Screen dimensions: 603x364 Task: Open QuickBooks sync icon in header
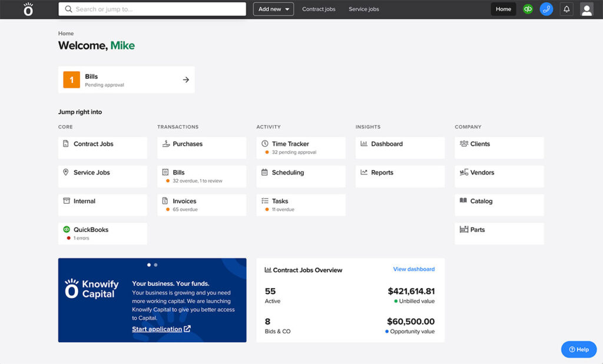[x=528, y=9]
